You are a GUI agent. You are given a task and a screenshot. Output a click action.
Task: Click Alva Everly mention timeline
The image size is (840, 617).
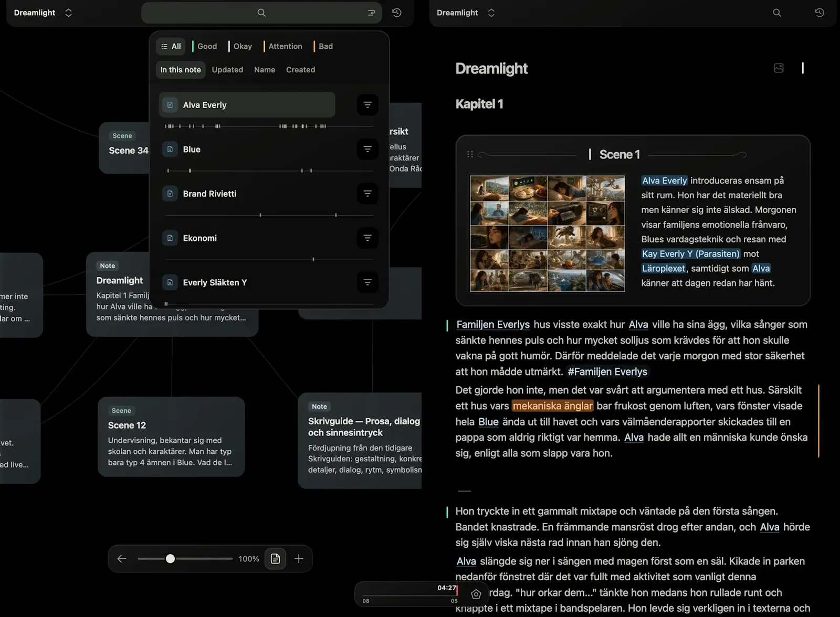(x=269, y=126)
